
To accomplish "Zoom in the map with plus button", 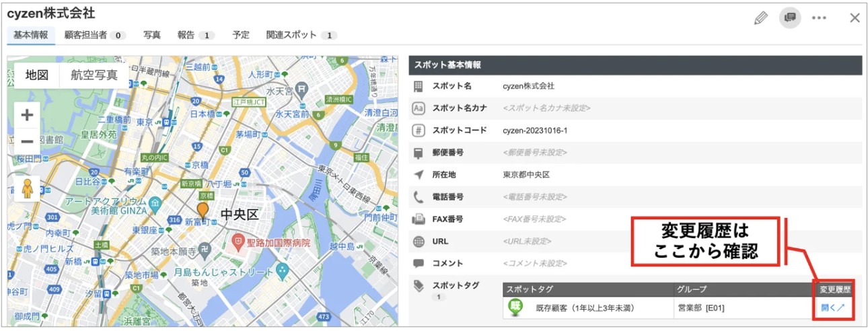I will coord(27,115).
